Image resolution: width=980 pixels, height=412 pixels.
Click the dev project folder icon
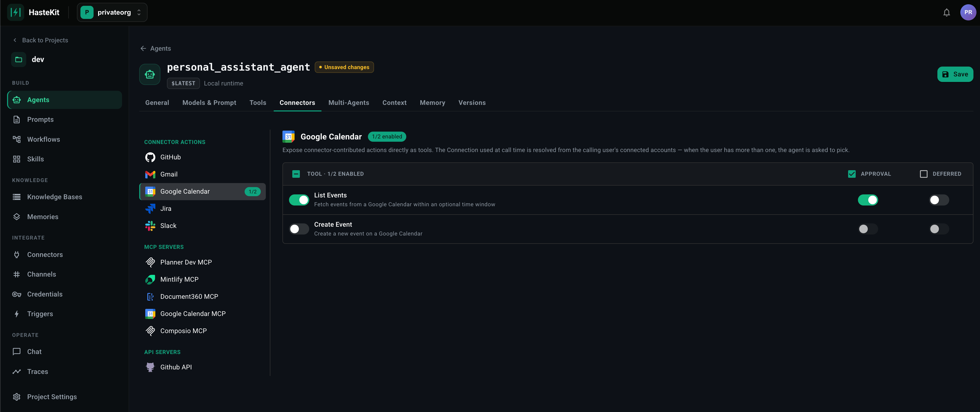click(18, 59)
